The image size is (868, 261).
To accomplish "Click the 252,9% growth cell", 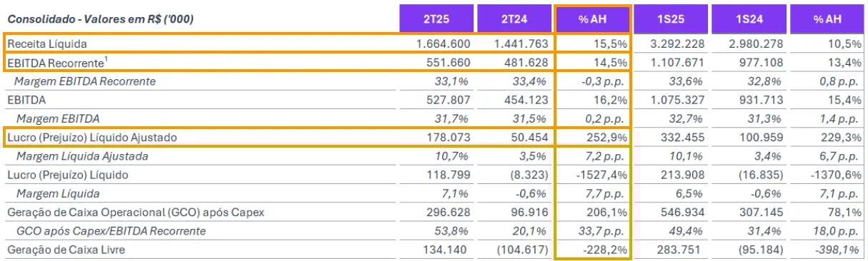I will click(x=609, y=136).
